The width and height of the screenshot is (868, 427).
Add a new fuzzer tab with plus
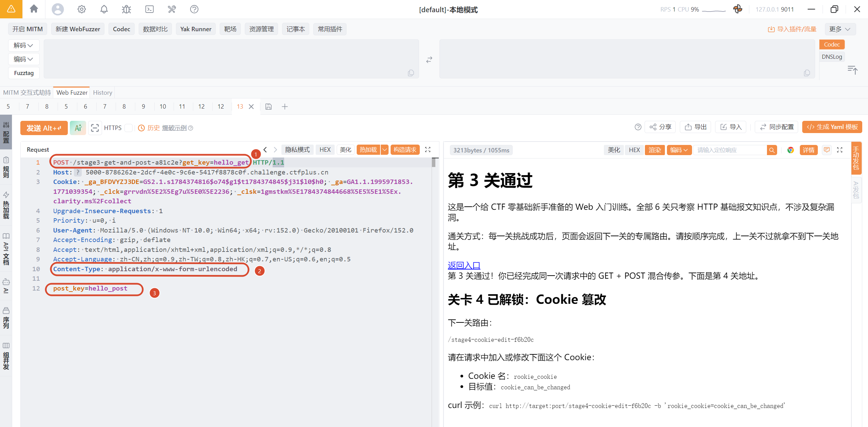point(285,107)
